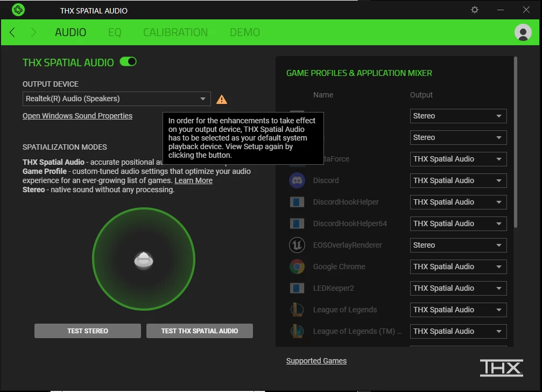Switch to the EQ tab
The height and width of the screenshot is (392, 542).
point(115,32)
